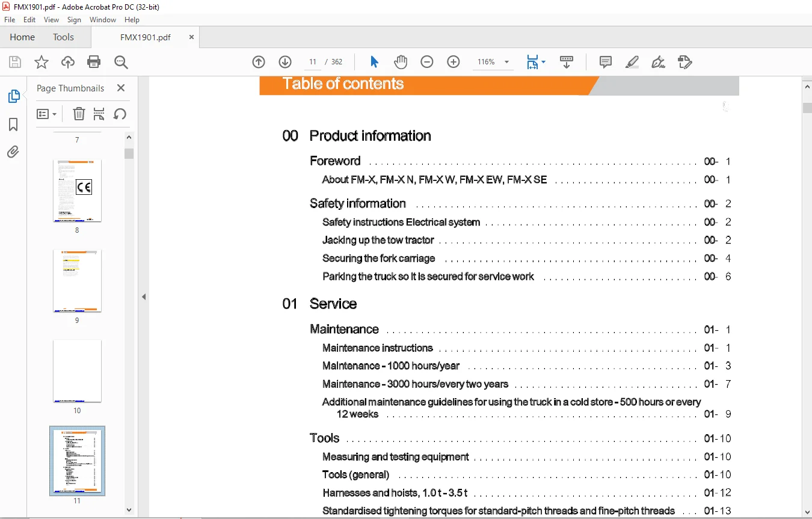Viewport: 812px width, 519px height.
Task: Collapse the navigation pane arrow
Action: tap(144, 296)
